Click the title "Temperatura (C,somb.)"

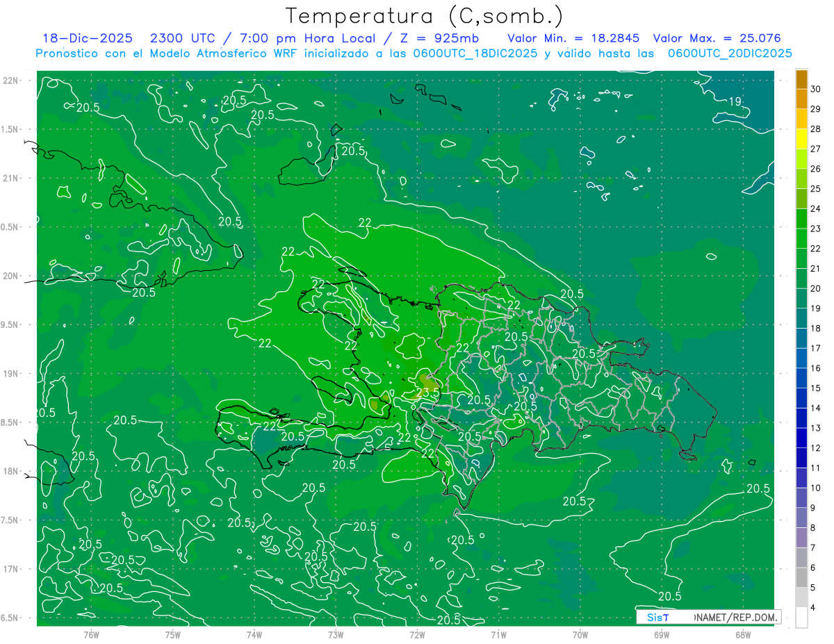coord(425,16)
